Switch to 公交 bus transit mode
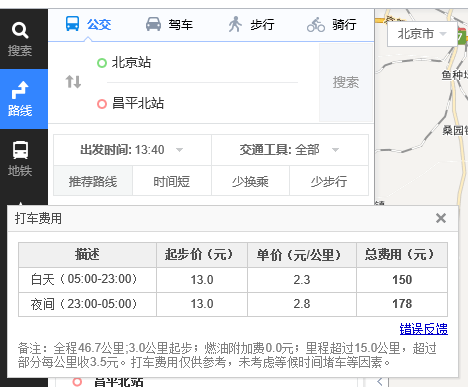The height and width of the screenshot is (387, 468). point(88,24)
